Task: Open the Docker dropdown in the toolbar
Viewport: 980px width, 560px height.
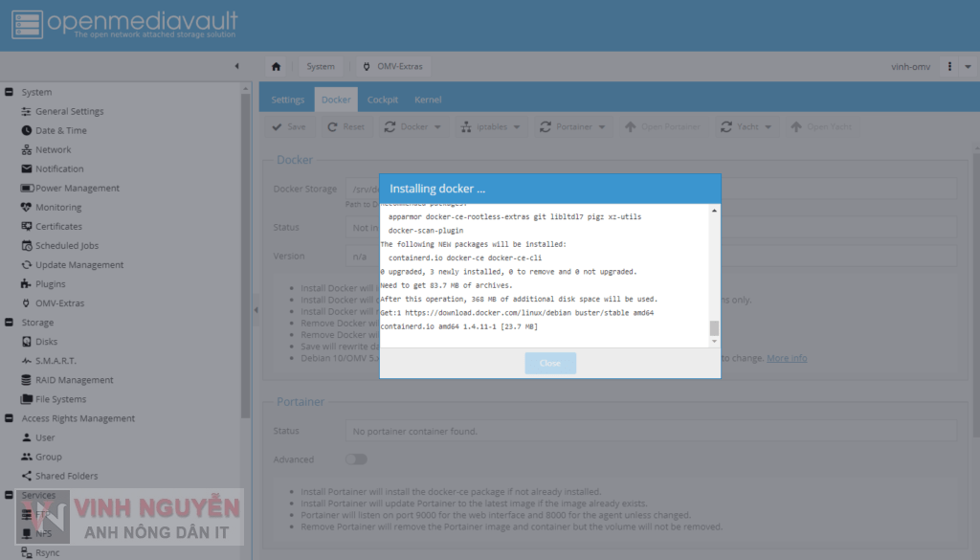Action: (412, 125)
